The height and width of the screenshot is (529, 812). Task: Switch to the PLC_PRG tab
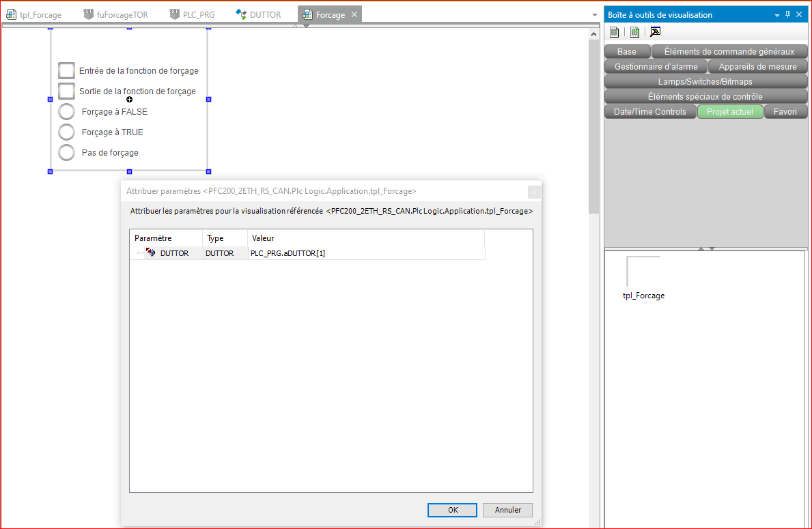coord(192,14)
